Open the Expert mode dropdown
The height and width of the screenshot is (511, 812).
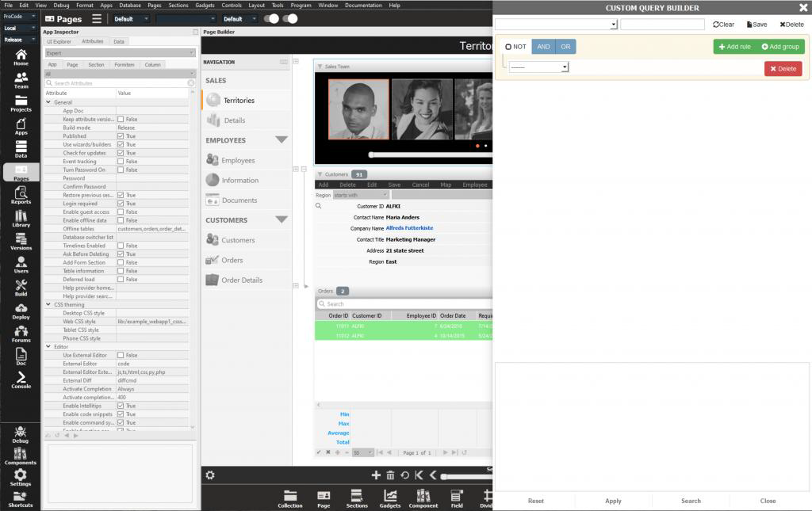[x=119, y=53]
